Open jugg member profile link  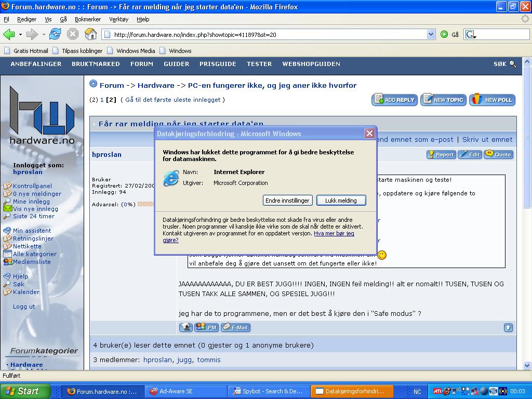pos(184,360)
